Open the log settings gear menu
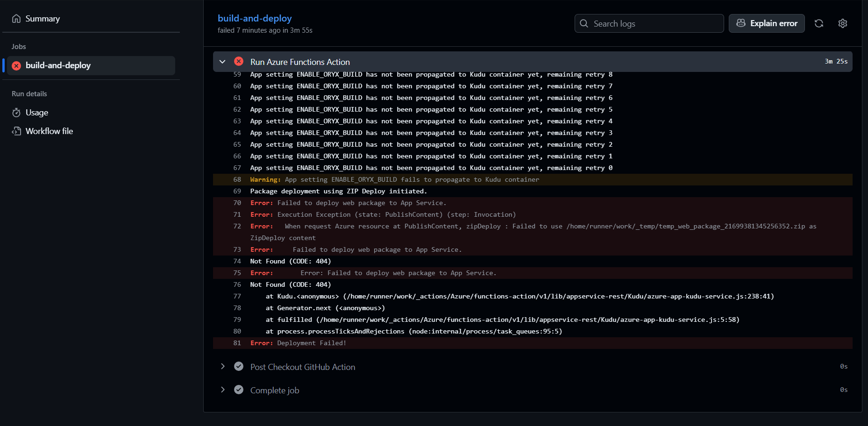Viewport: 868px width, 426px height. (x=842, y=23)
